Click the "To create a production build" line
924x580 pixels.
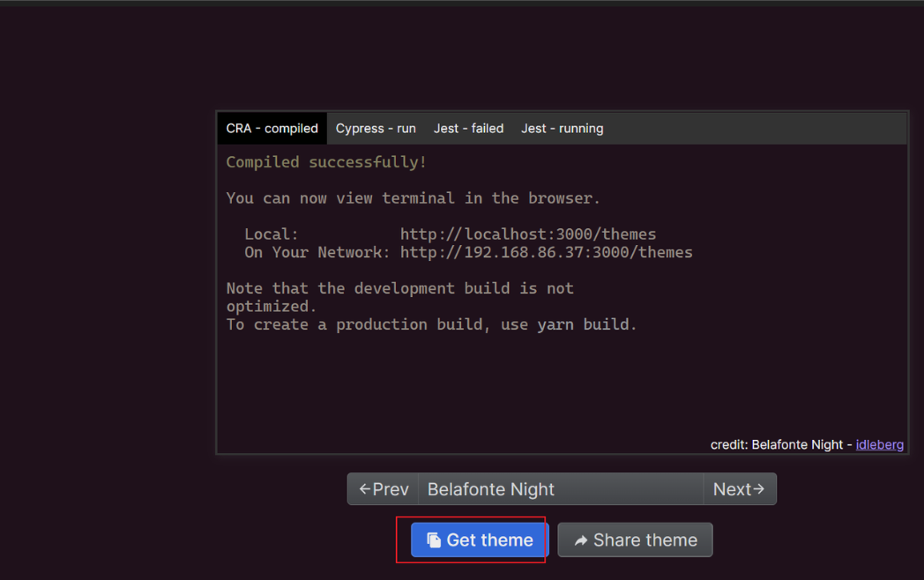pyautogui.click(x=431, y=324)
